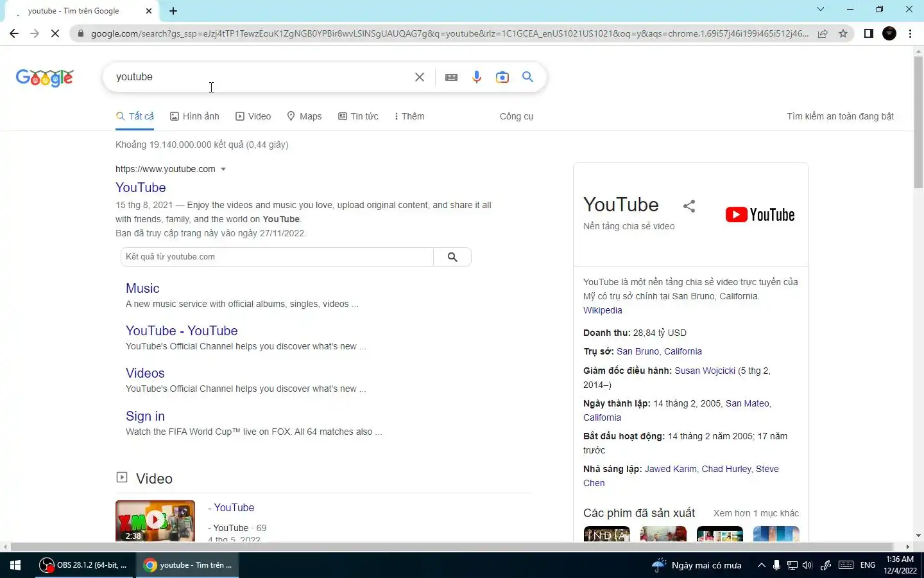The image size is (924, 578).
Task: Click the Chrome 'youtube - Tìm trên...' taskbar button
Action: coord(188,565)
